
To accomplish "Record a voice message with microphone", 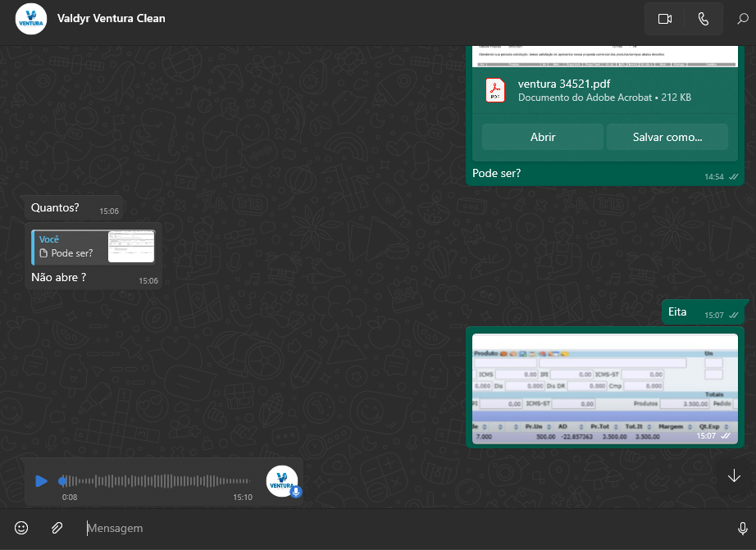I will coord(742,528).
